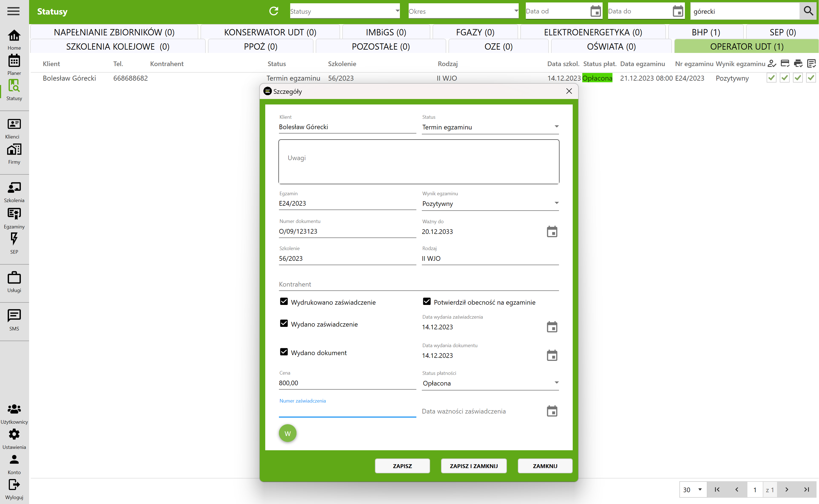Refresh the statuses list
The height and width of the screenshot is (504, 819).
[x=274, y=11]
